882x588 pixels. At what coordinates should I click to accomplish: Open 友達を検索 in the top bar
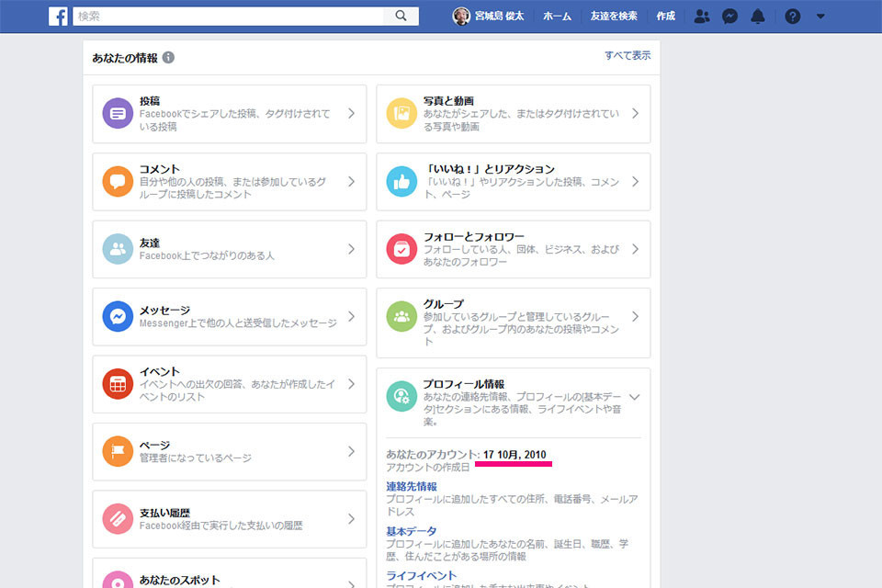pos(614,17)
